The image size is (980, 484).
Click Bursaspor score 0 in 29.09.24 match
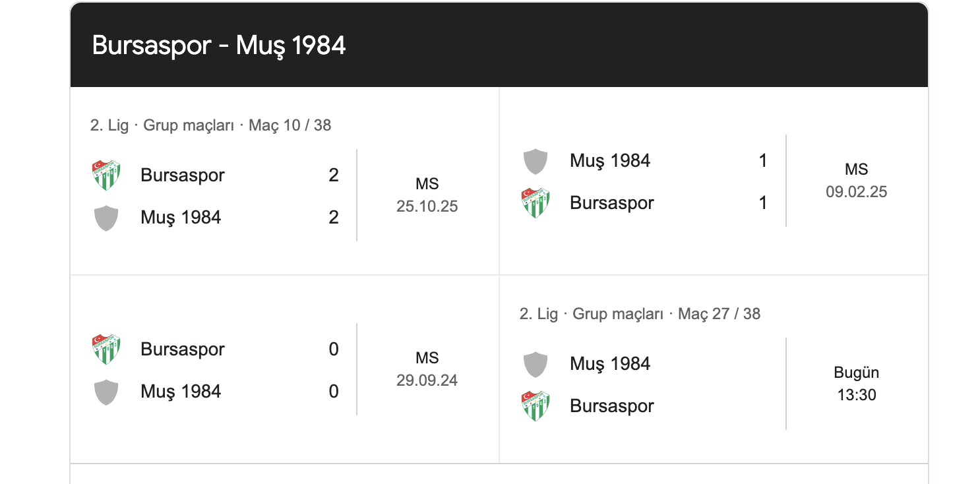pyautogui.click(x=334, y=349)
